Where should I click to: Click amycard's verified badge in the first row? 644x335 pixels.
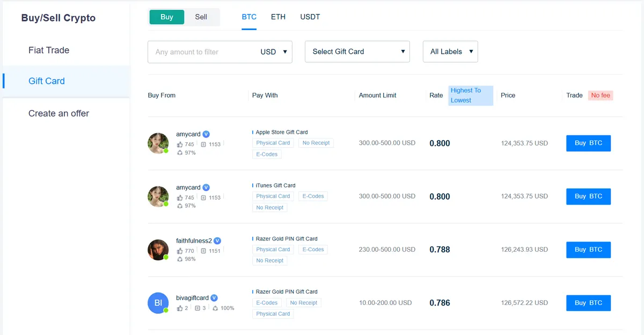[207, 134]
